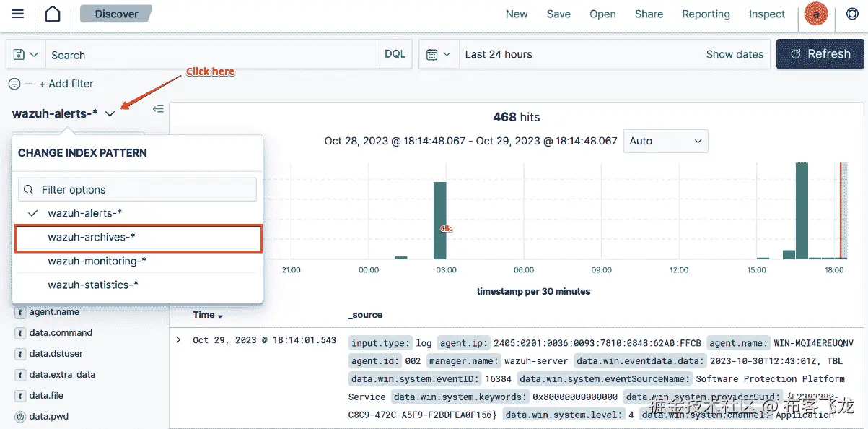
Task: Click the data.dstuser field type icon
Action: coord(20,354)
